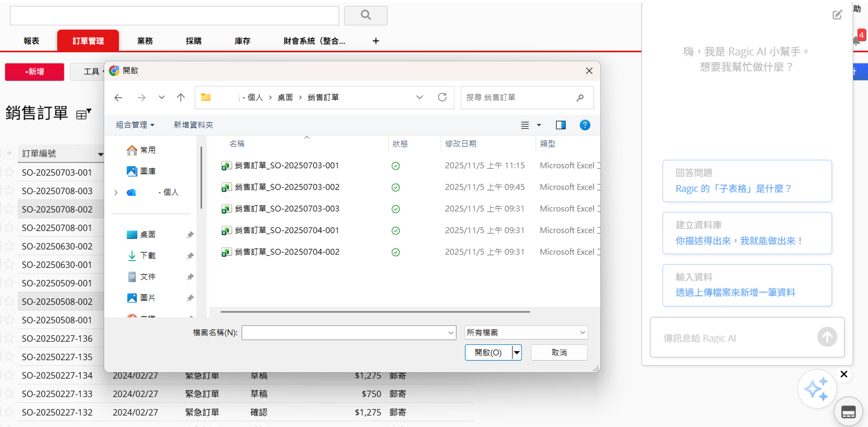Click the refresh icon in file dialog
The height and width of the screenshot is (427, 868).
click(442, 97)
